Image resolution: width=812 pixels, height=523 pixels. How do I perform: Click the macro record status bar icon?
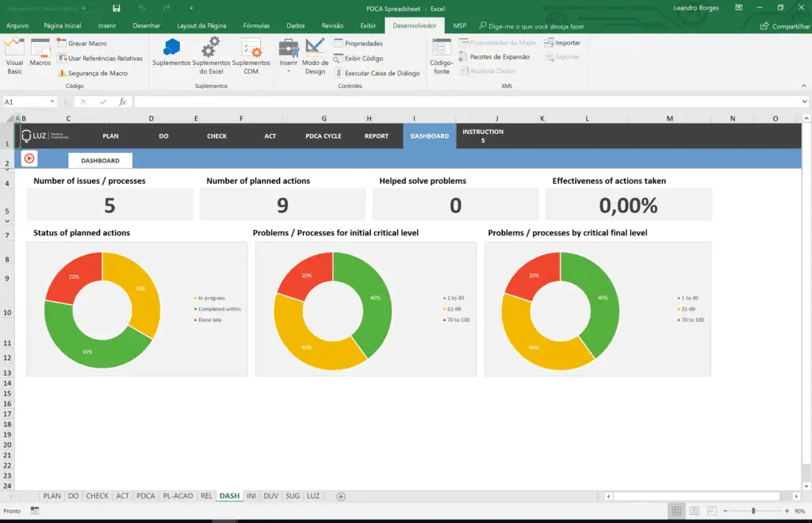click(35, 510)
